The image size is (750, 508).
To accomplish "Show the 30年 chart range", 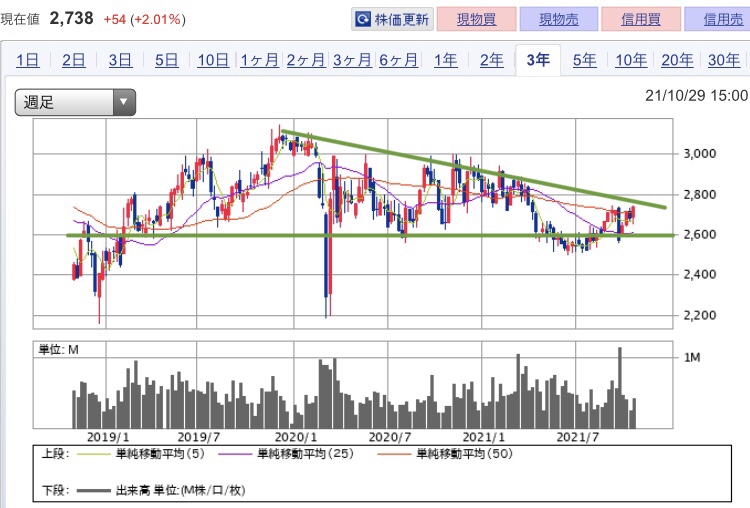I will pos(724,60).
